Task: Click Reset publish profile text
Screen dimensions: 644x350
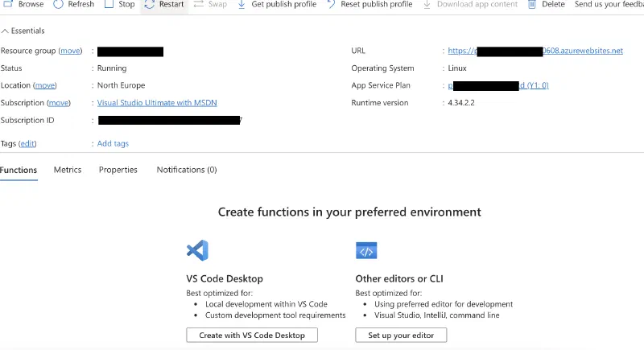Action: coord(376,4)
